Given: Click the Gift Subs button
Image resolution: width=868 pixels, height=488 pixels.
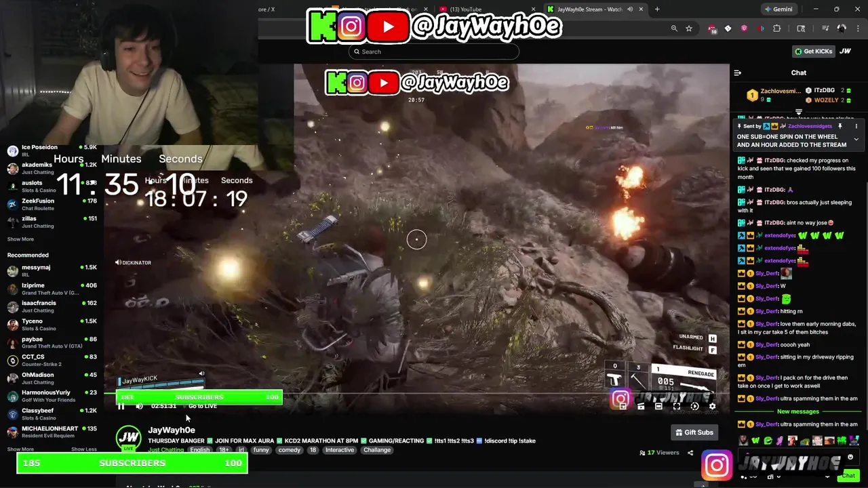Looking at the screenshot, I should 694,432.
